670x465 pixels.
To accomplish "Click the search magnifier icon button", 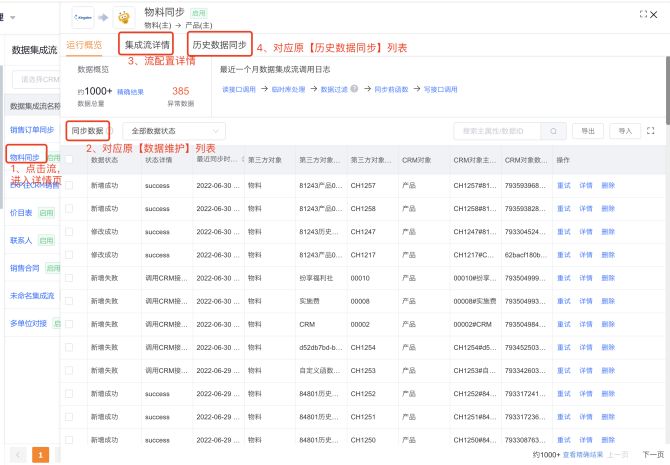I will (554, 131).
